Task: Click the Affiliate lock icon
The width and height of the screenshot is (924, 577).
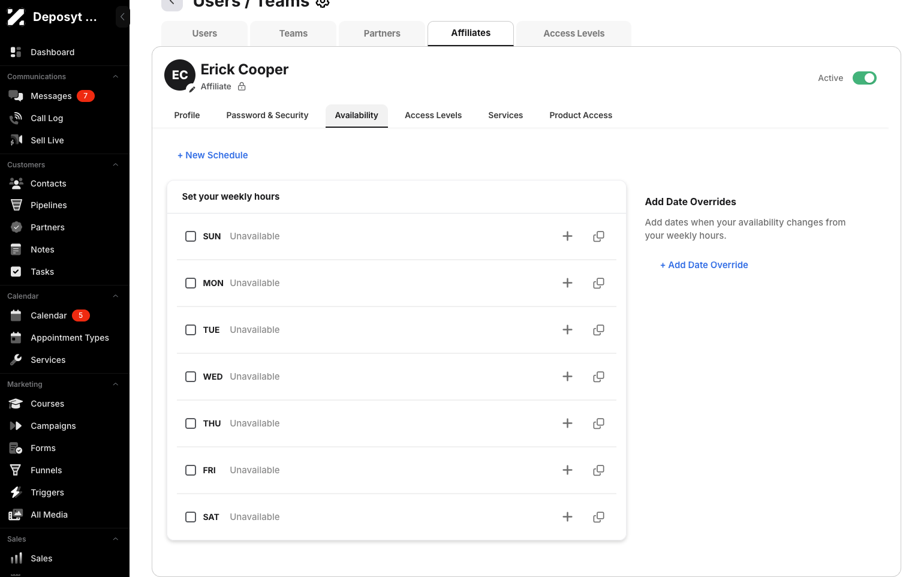Action: 242,86
